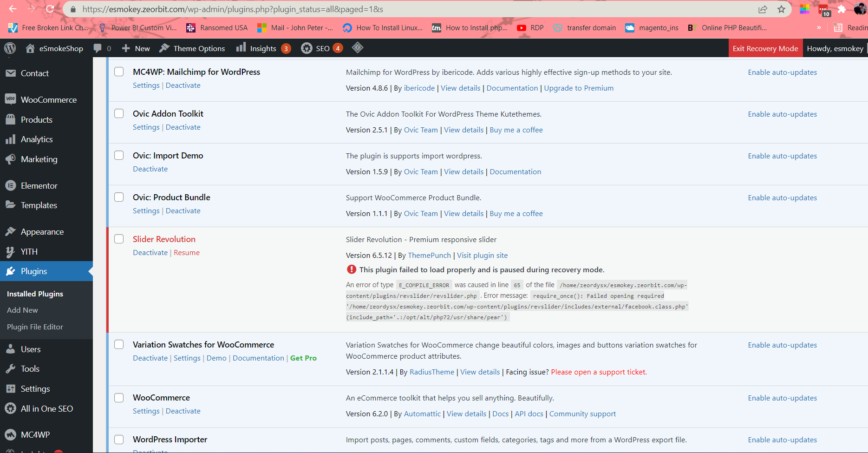Viewport: 868px width, 453px height.
Task: Visit plugin site for Slider Revolution
Action: 482,256
